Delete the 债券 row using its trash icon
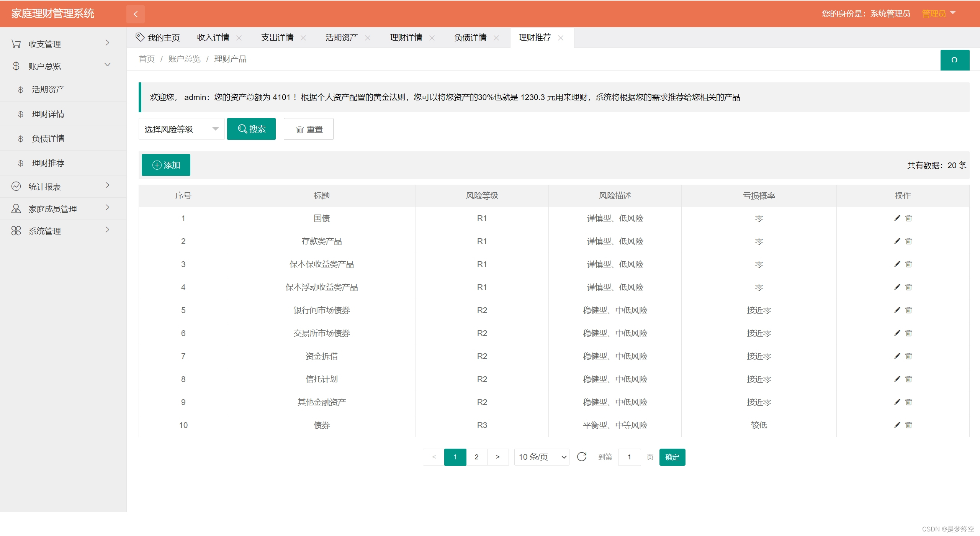 [908, 425]
